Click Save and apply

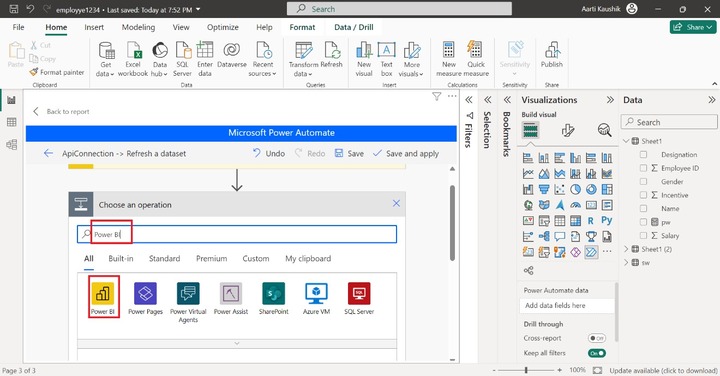pyautogui.click(x=406, y=153)
